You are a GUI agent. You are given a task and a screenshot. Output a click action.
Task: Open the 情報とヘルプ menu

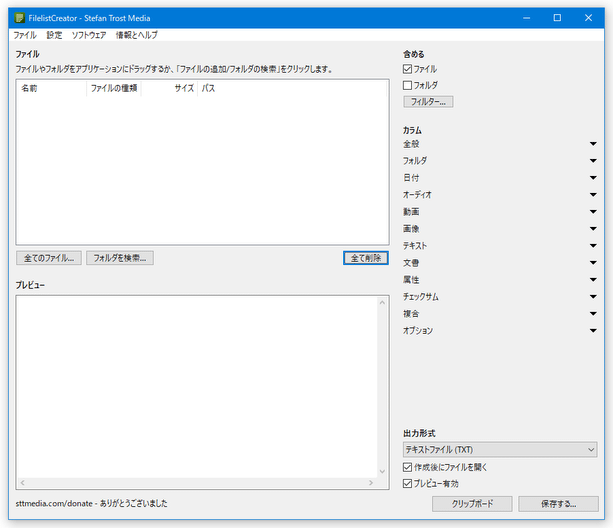(136, 35)
